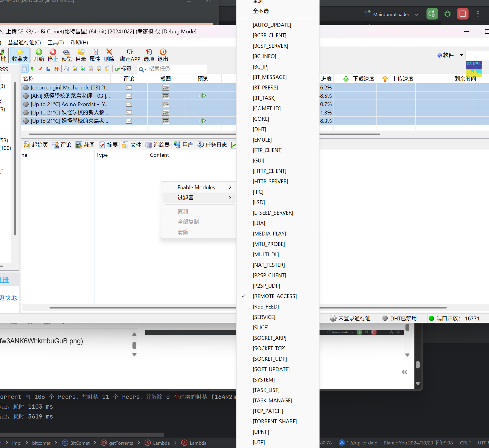Select 全不选 in the filter menu
This screenshot has width=489, height=448.
tap(261, 11)
